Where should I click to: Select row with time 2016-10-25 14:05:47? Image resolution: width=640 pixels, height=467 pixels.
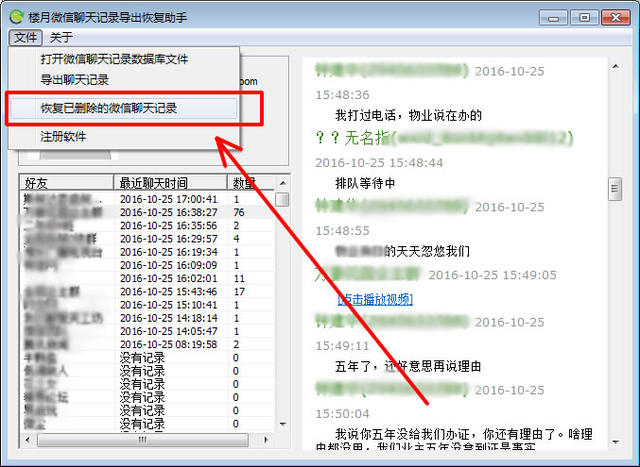[147, 331]
